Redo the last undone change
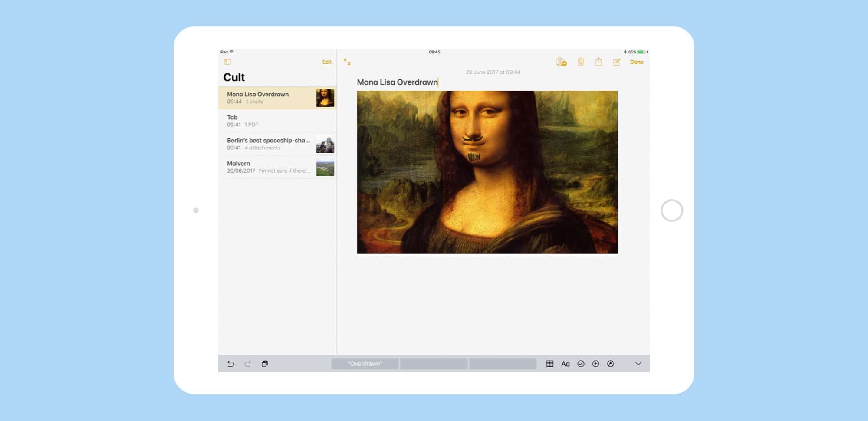 point(248,364)
